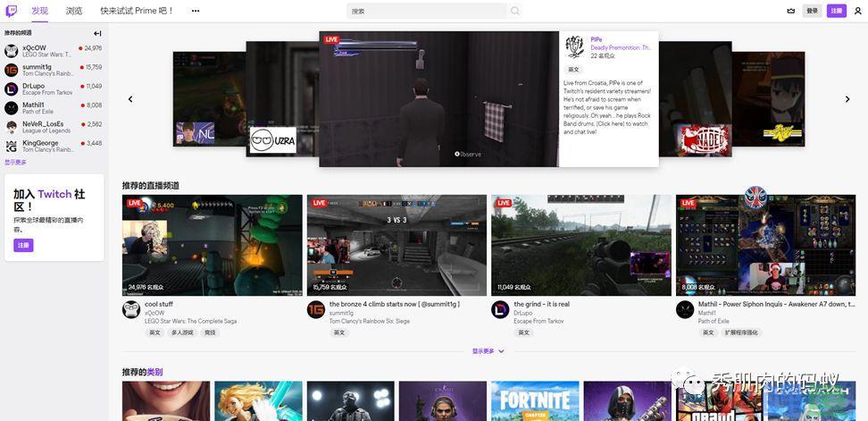
Task: Select the NADED carousel thumbnail
Action: 696,99
